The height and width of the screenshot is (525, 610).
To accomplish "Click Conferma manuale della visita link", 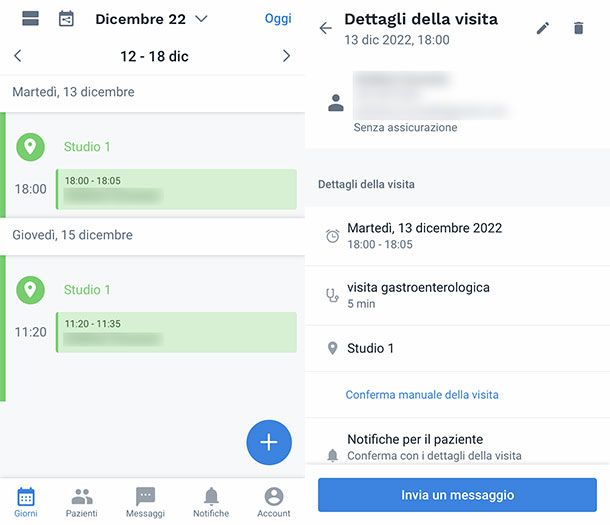I will 422,395.
